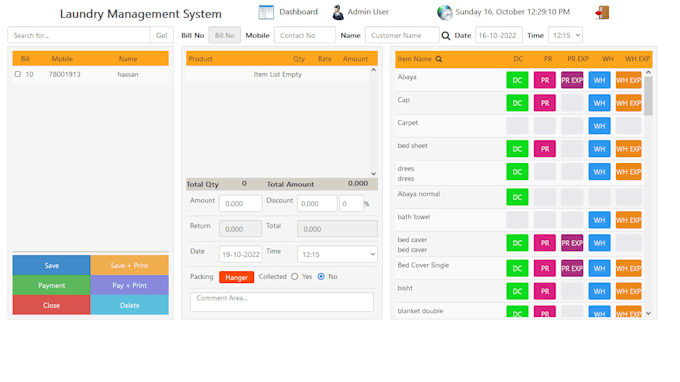The image size is (680, 382).
Task: Add bisht with WH service
Action: (599, 291)
